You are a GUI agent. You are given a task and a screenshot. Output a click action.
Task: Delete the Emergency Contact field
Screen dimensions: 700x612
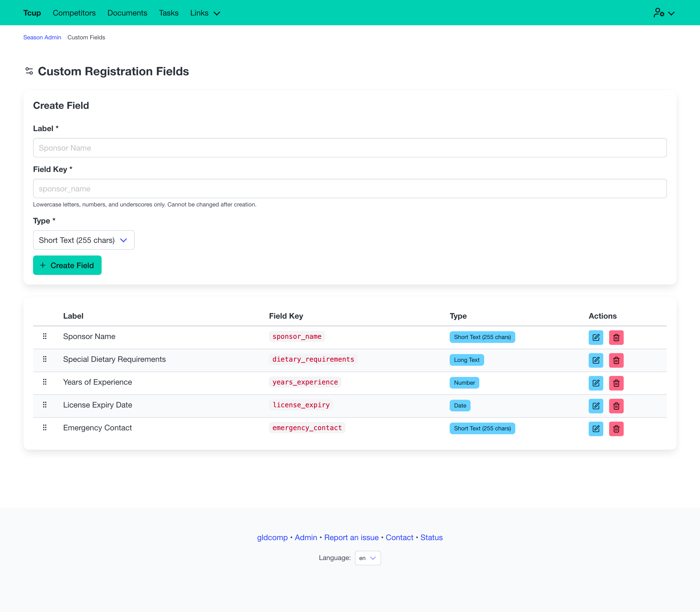[616, 429]
